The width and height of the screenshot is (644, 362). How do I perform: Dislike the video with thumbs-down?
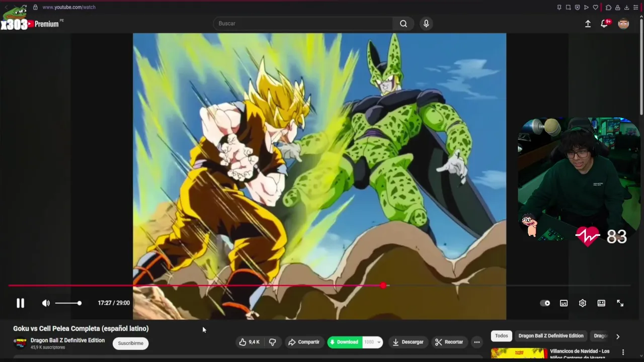coord(273,342)
